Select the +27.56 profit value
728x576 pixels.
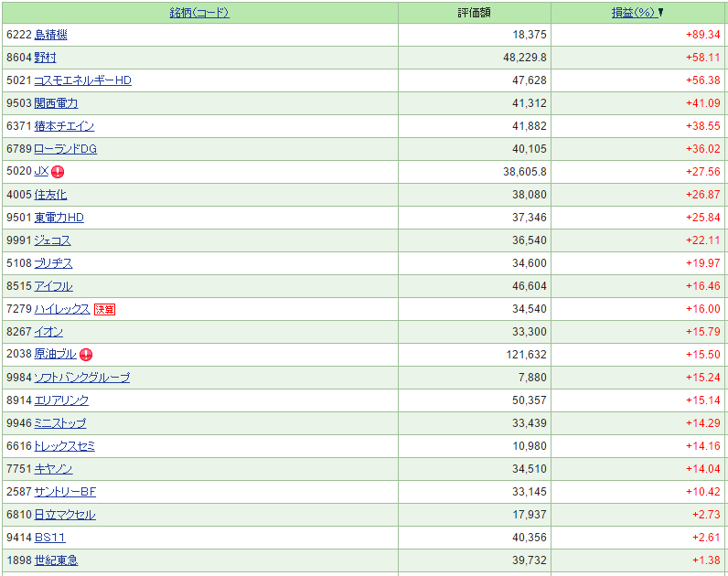tap(703, 172)
